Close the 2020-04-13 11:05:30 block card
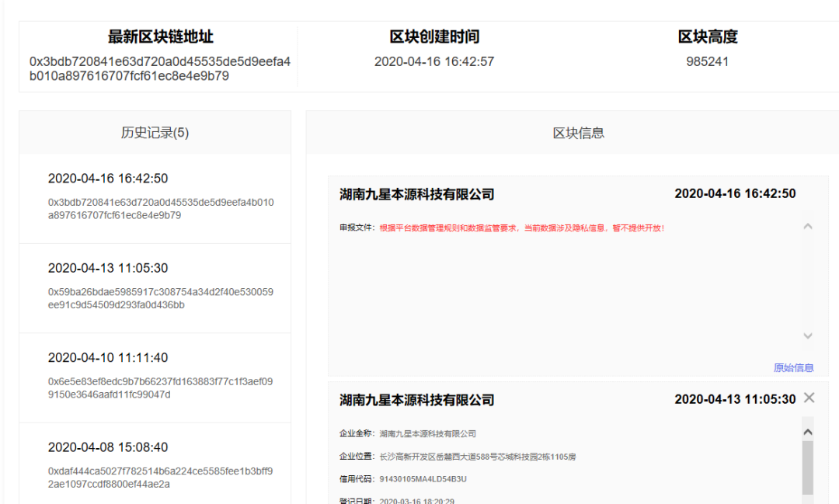This screenshot has height=504, width=839. pyautogui.click(x=809, y=398)
